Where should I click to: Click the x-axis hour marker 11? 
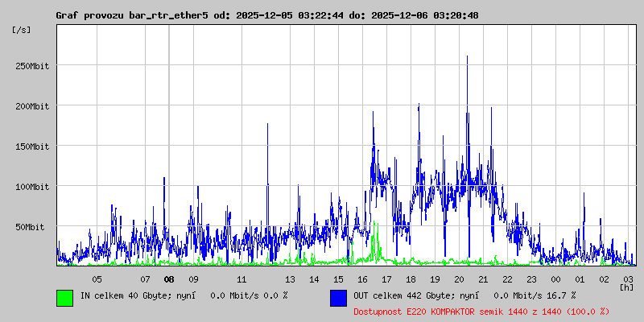point(242,279)
